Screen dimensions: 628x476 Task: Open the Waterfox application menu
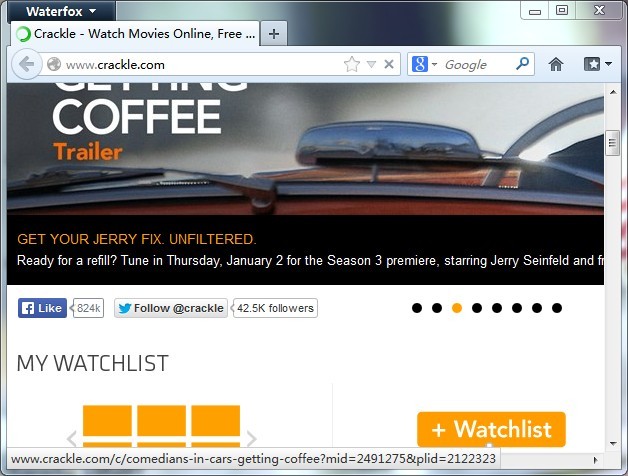tap(61, 11)
